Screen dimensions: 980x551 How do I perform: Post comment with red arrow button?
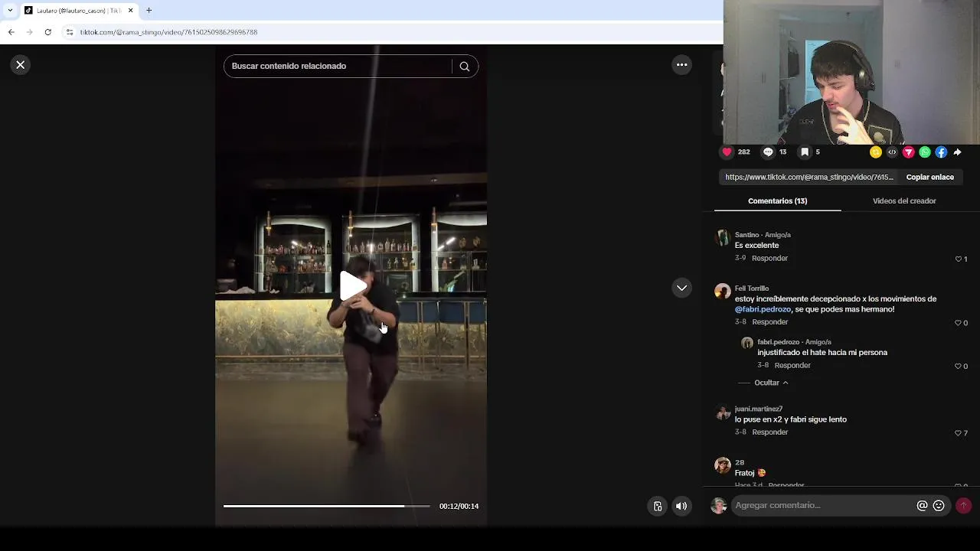click(963, 506)
